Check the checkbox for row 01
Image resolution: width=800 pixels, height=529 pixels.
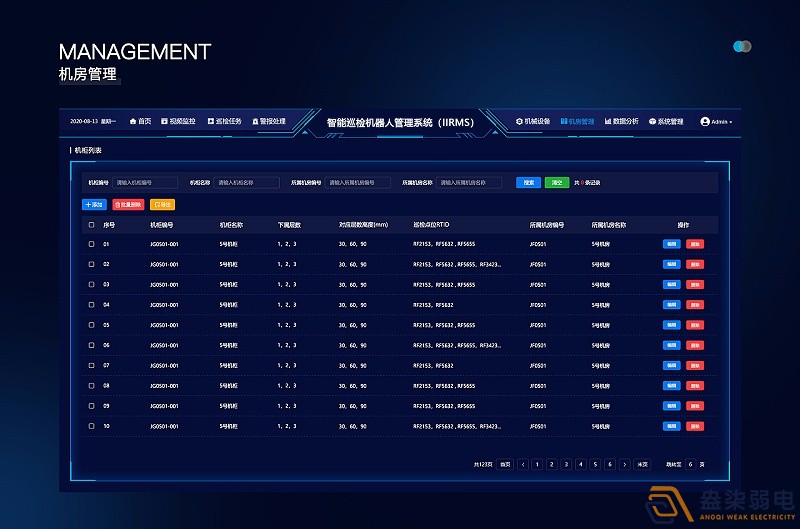(92, 244)
